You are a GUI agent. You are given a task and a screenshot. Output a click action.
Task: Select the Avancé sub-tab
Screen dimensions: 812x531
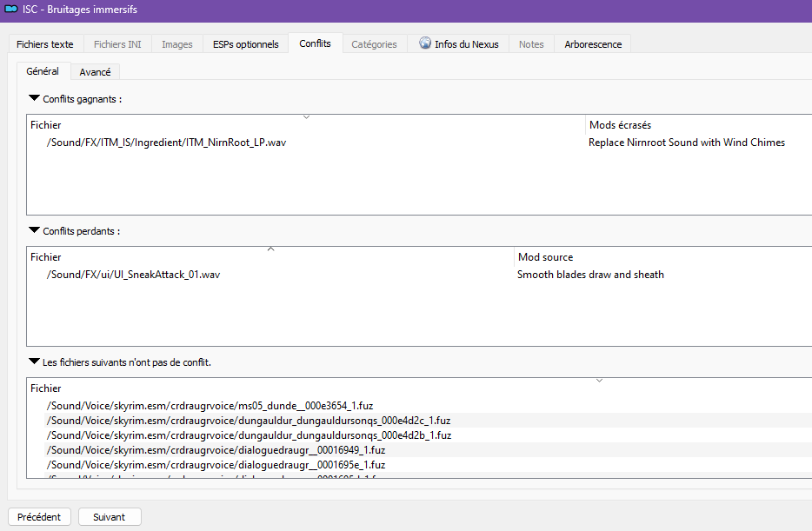click(x=96, y=72)
